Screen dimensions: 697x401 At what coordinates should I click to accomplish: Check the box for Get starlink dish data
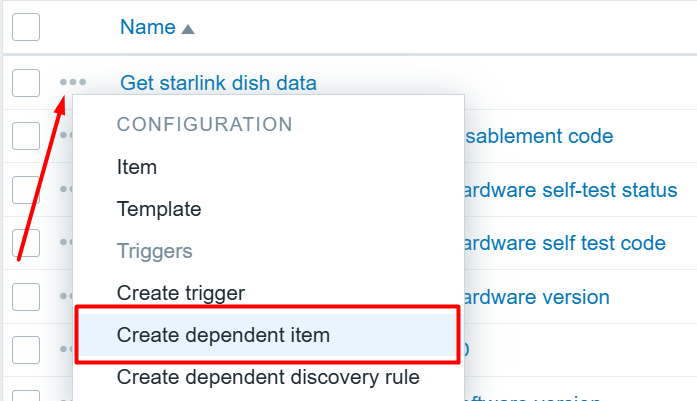coord(26,82)
